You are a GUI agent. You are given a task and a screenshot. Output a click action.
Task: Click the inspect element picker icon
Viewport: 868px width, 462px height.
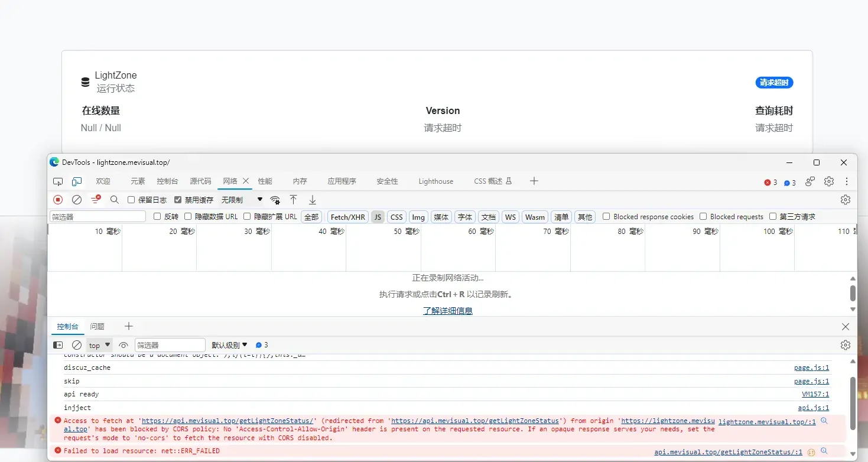[58, 181]
